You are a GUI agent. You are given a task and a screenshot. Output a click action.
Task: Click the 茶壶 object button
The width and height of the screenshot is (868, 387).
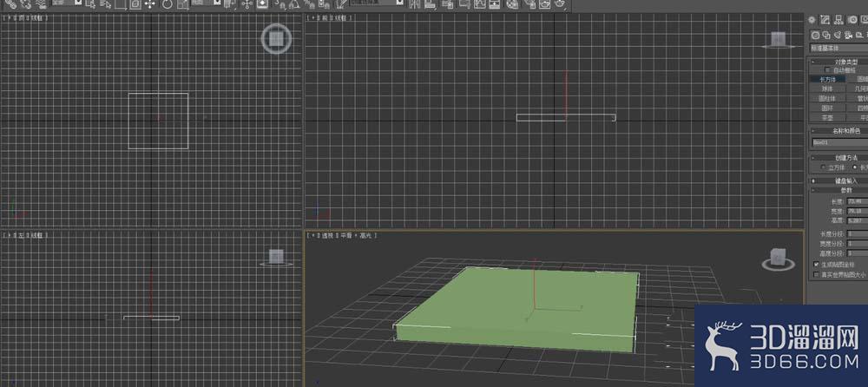click(827, 117)
